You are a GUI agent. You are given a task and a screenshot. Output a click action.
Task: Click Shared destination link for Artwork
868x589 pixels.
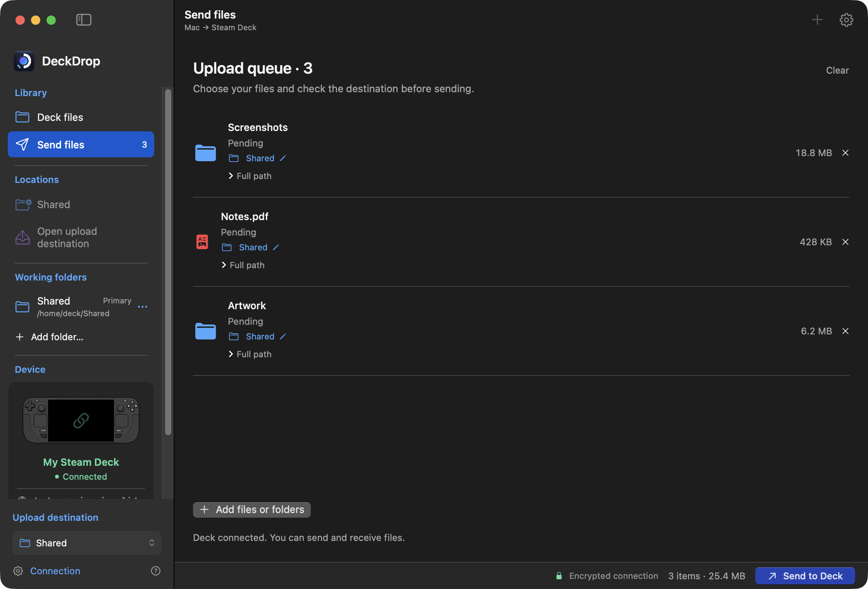260,337
